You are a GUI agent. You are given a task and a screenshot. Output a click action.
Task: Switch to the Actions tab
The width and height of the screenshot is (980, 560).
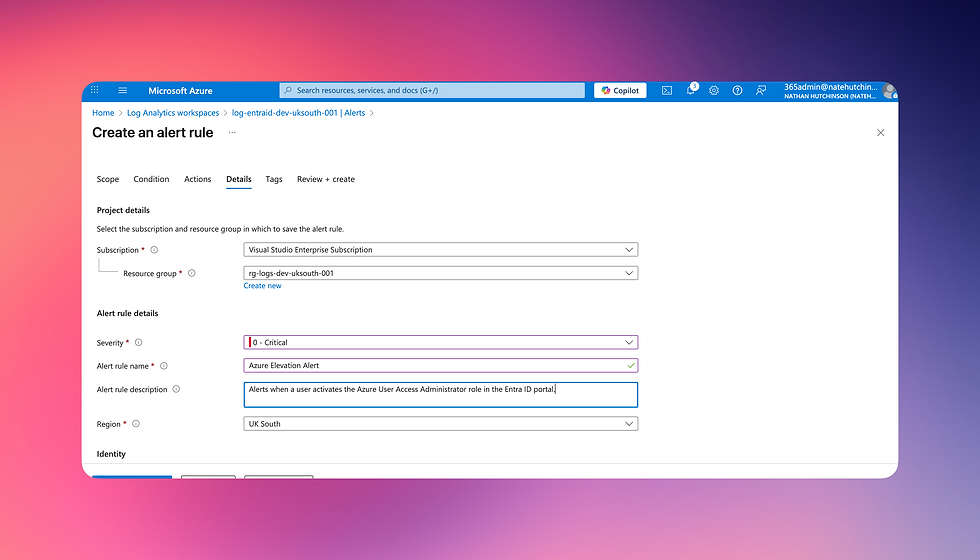click(198, 179)
